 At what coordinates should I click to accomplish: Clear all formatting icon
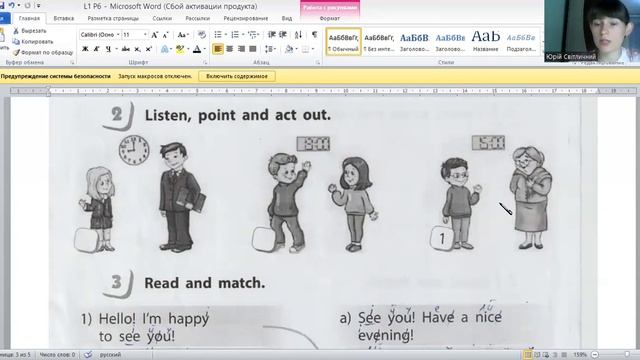[x=202, y=35]
